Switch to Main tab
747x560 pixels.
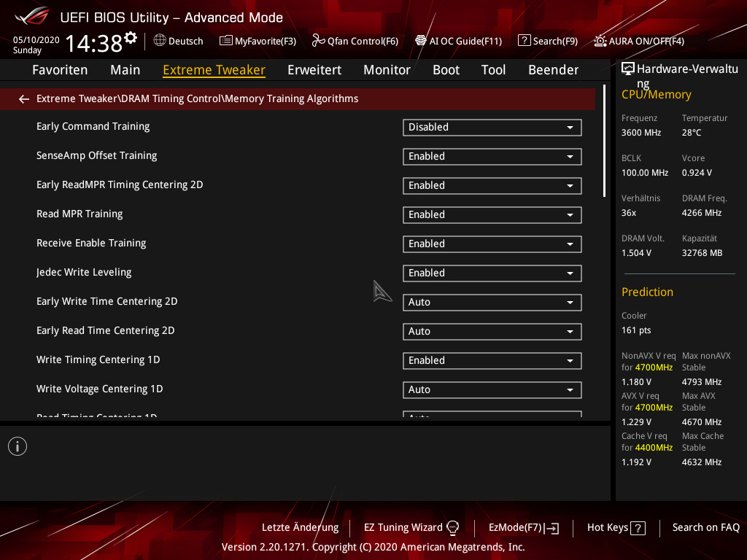[x=125, y=69]
